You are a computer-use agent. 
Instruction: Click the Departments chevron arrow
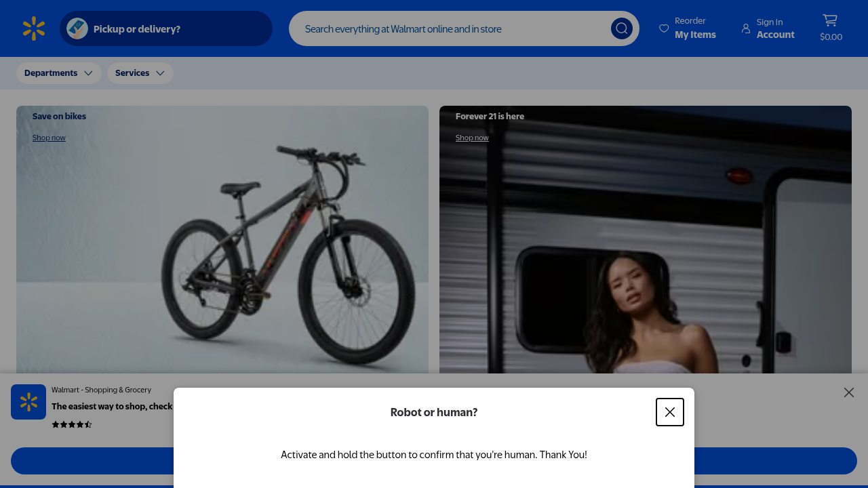(x=88, y=73)
